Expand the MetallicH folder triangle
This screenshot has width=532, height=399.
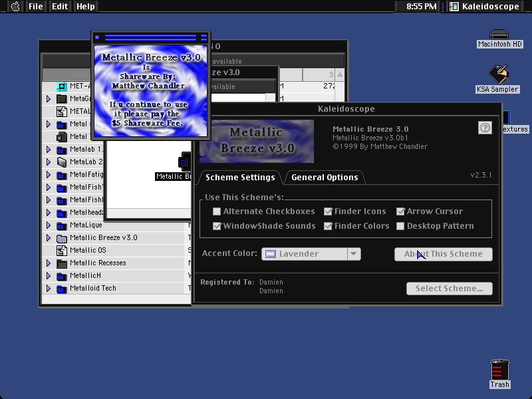pyautogui.click(x=49, y=276)
